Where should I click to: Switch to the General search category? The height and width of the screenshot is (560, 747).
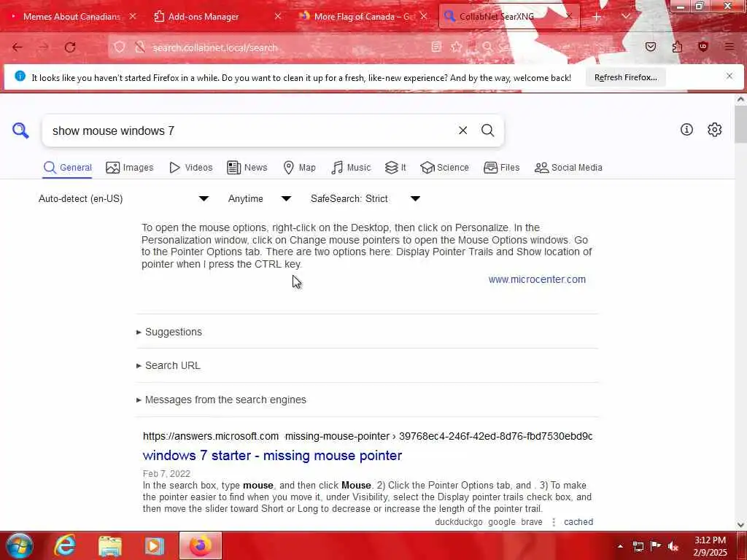pyautogui.click(x=67, y=168)
